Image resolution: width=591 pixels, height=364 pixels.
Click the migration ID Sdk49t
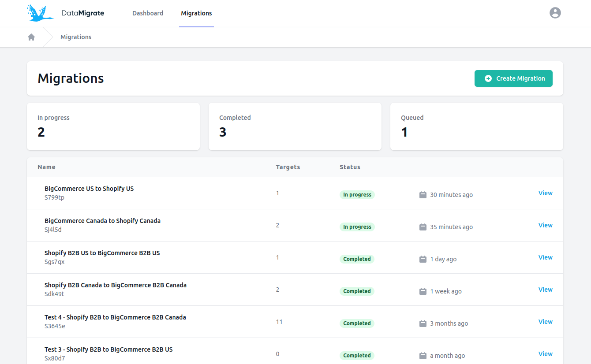coord(54,294)
